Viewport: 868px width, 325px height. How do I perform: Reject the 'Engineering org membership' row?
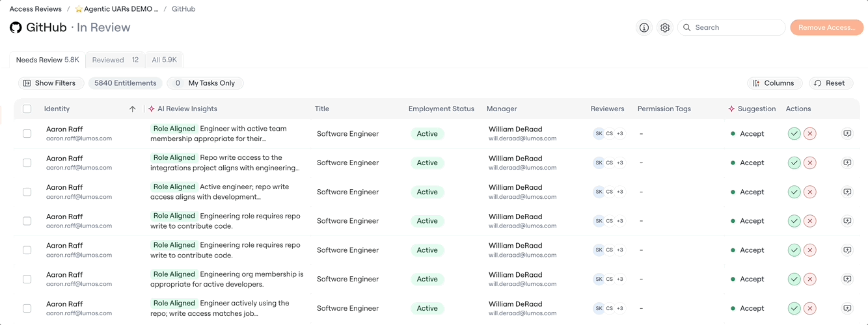[810, 279]
